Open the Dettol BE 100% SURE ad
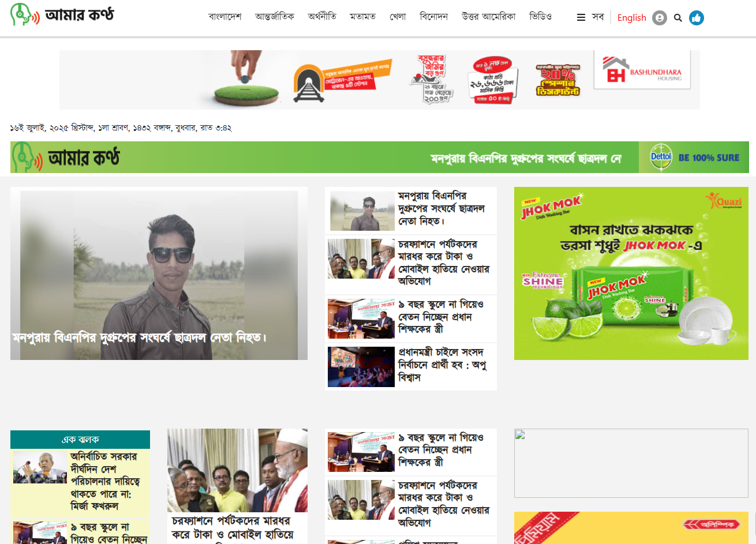The height and width of the screenshot is (544, 756). point(694,157)
